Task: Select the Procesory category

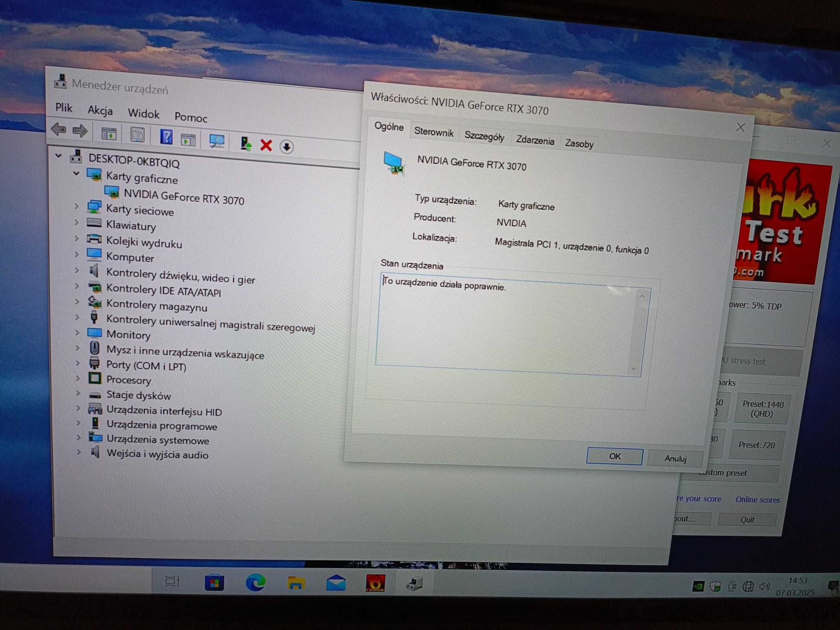Action: 129,380
